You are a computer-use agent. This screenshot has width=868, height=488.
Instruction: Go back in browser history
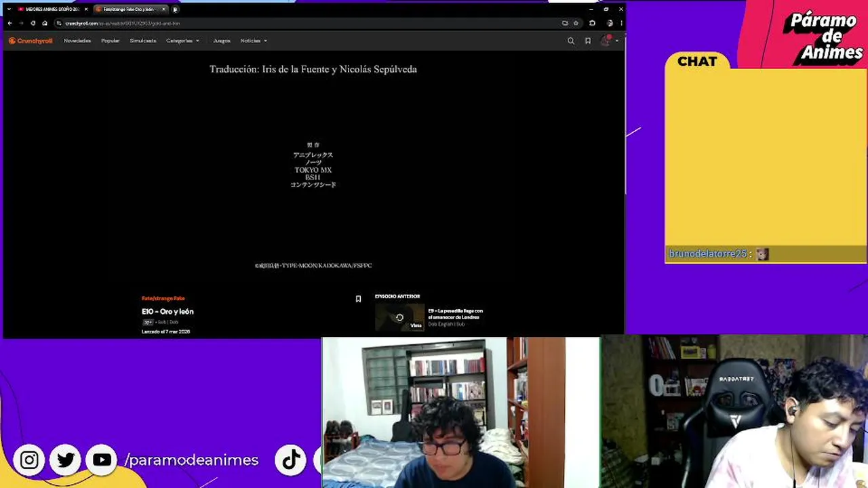click(x=9, y=23)
